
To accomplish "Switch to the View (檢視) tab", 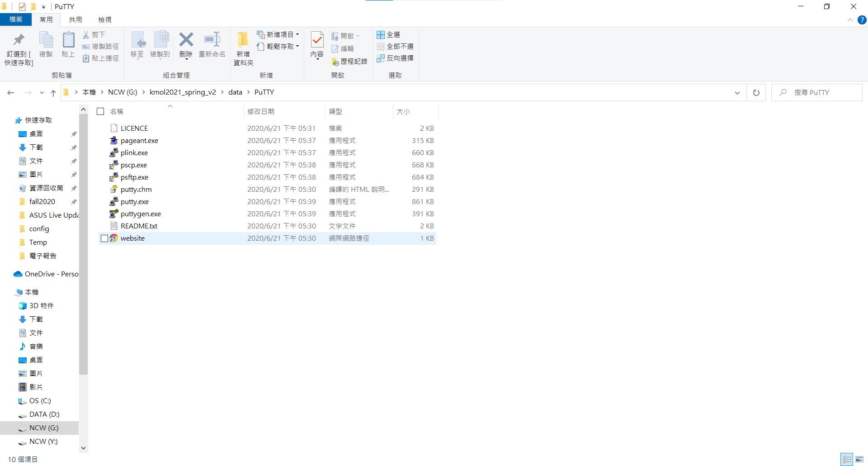I will click(105, 19).
